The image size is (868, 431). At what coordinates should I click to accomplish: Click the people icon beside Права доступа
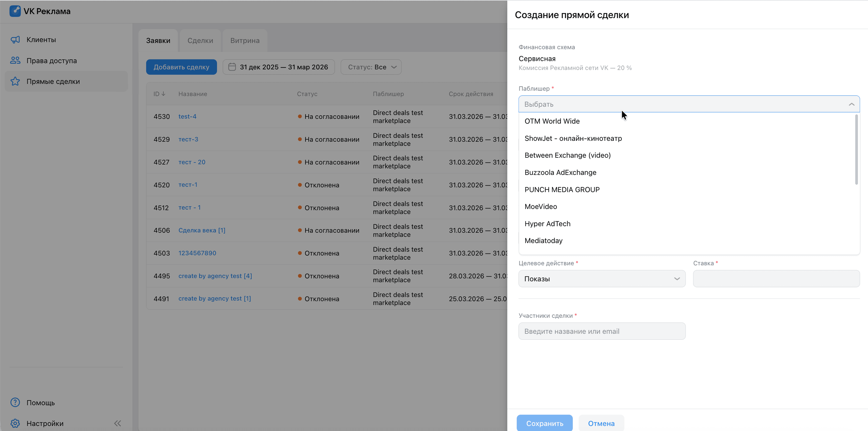tap(15, 61)
